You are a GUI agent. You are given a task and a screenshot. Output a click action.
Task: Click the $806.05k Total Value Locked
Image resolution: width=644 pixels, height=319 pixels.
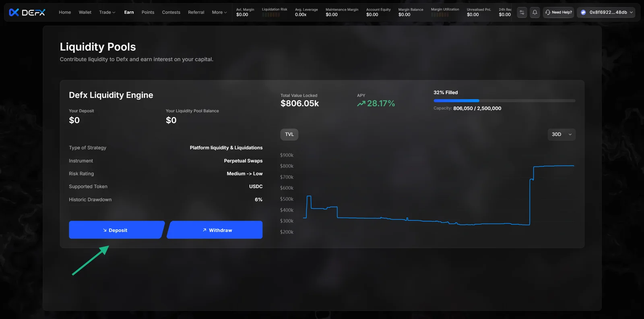tap(299, 104)
